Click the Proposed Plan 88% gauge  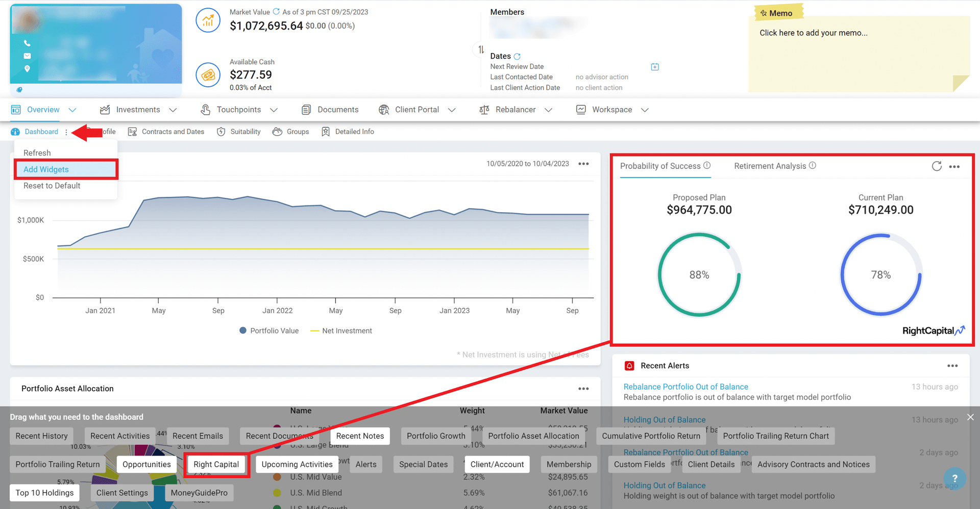pos(699,274)
